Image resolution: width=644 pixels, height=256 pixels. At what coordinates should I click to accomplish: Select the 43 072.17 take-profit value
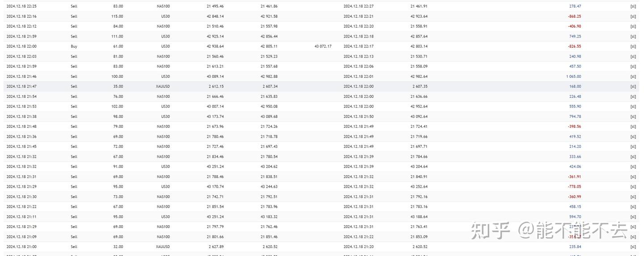[323, 46]
